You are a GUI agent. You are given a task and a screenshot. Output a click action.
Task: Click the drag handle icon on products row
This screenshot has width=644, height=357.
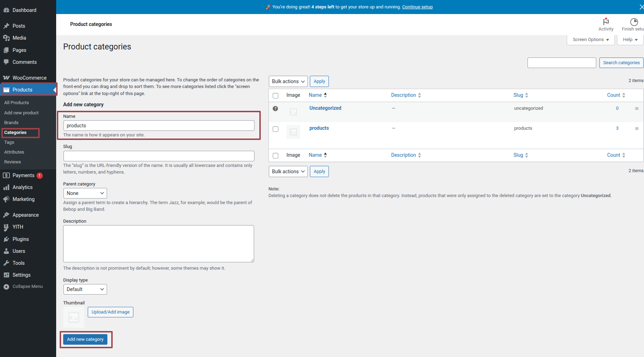(x=637, y=129)
